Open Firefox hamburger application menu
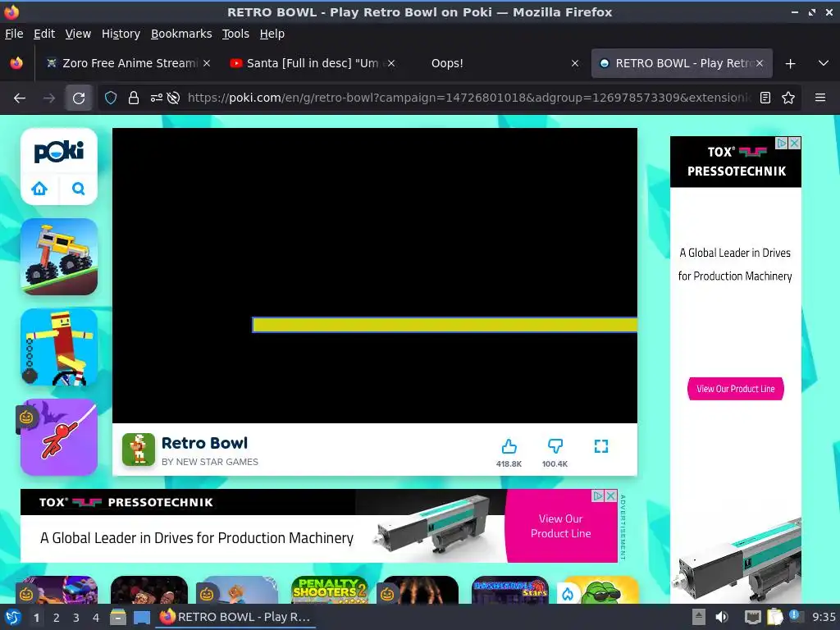This screenshot has width=840, height=630. [x=820, y=98]
